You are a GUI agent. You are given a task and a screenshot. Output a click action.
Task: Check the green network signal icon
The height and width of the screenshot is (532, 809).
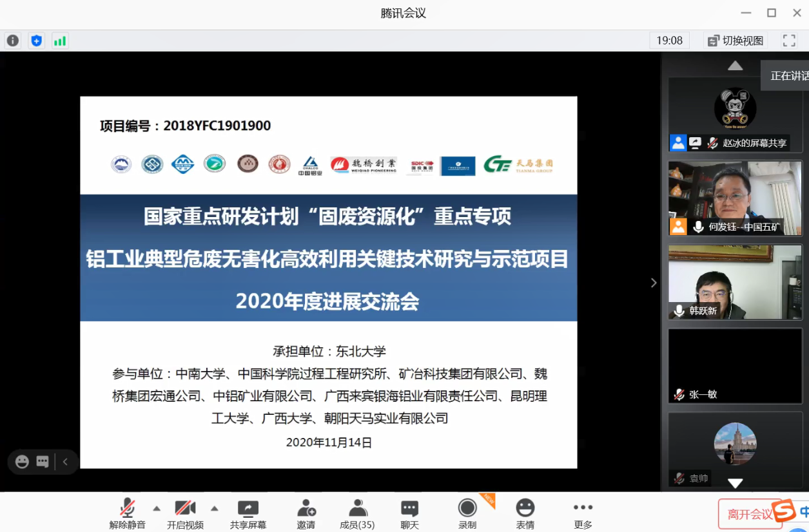[60, 41]
